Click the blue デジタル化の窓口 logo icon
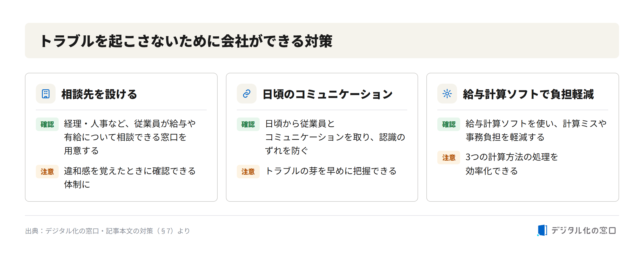This screenshot has width=644, height=261. point(542,230)
